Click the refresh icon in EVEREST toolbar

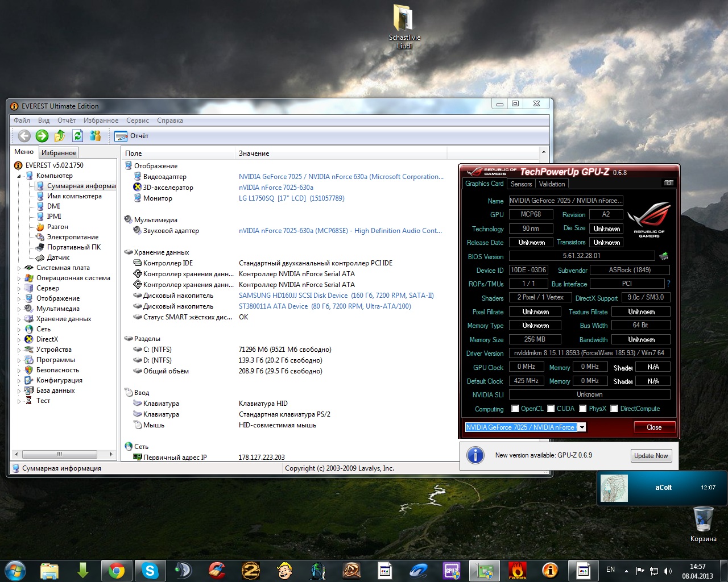pos(78,136)
